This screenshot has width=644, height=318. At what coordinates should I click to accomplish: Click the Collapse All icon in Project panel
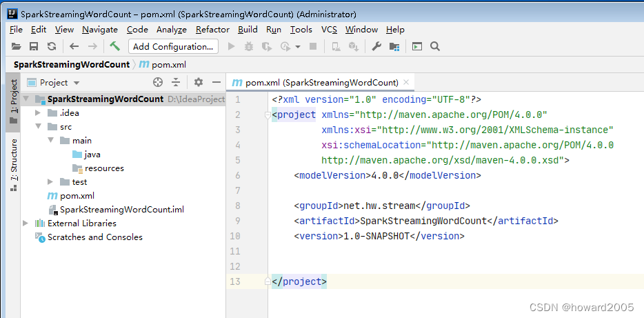click(176, 83)
